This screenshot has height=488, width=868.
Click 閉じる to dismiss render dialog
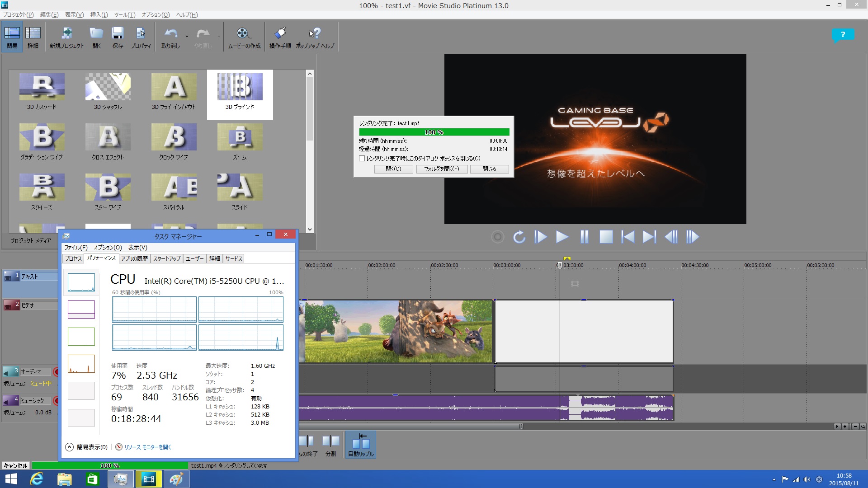(489, 169)
